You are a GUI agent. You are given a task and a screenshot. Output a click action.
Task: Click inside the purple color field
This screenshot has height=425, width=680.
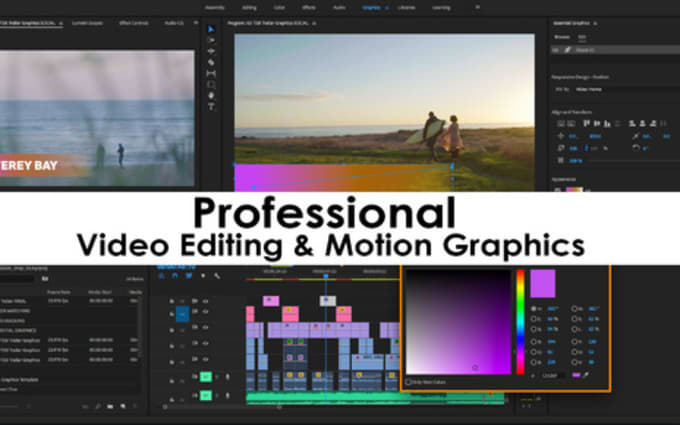(458, 322)
